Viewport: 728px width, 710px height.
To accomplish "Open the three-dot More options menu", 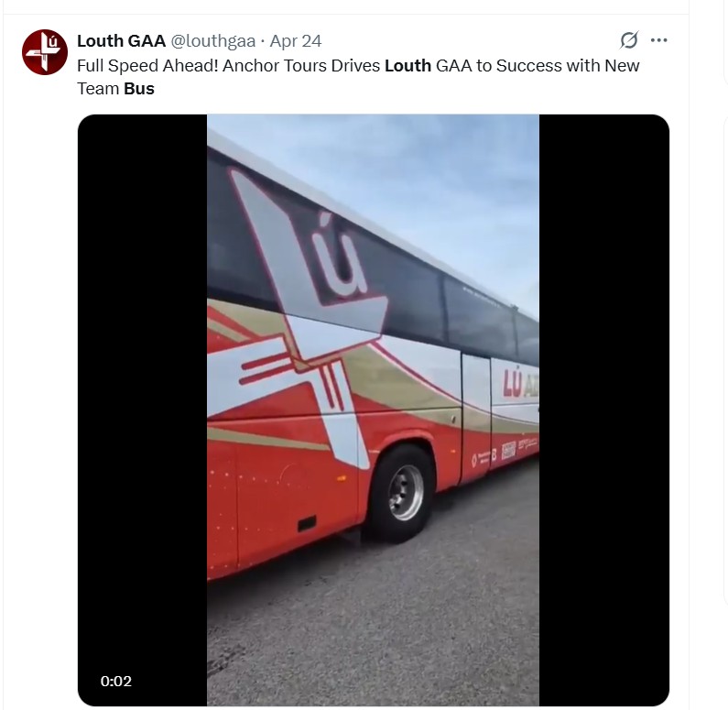I will click(x=658, y=40).
